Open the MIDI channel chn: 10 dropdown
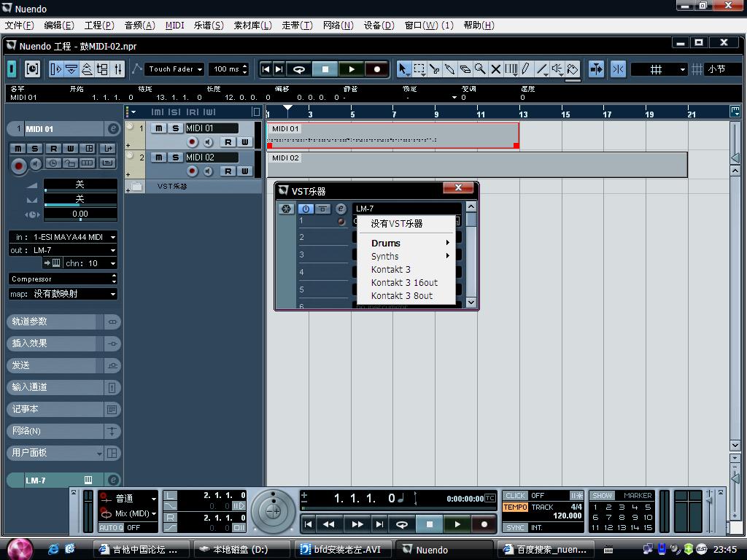 click(90, 262)
